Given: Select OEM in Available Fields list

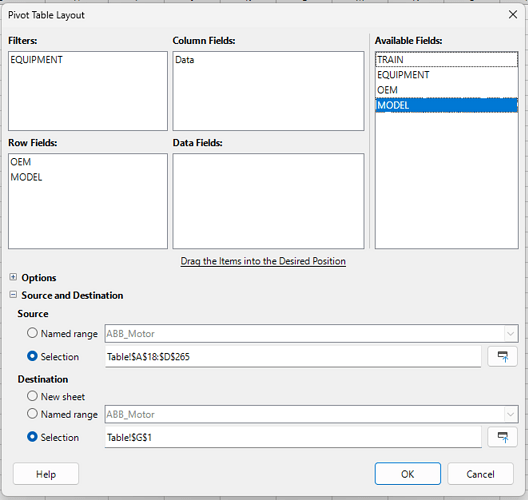Looking at the screenshot, I should 447,90.
